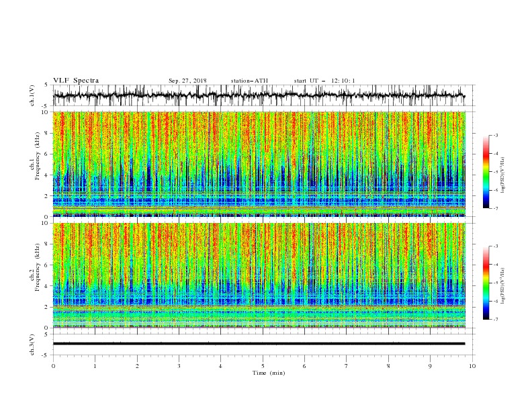Click the "-5" label on ch.2 color bar
Viewport: 532px width, 411px height.
(495, 283)
